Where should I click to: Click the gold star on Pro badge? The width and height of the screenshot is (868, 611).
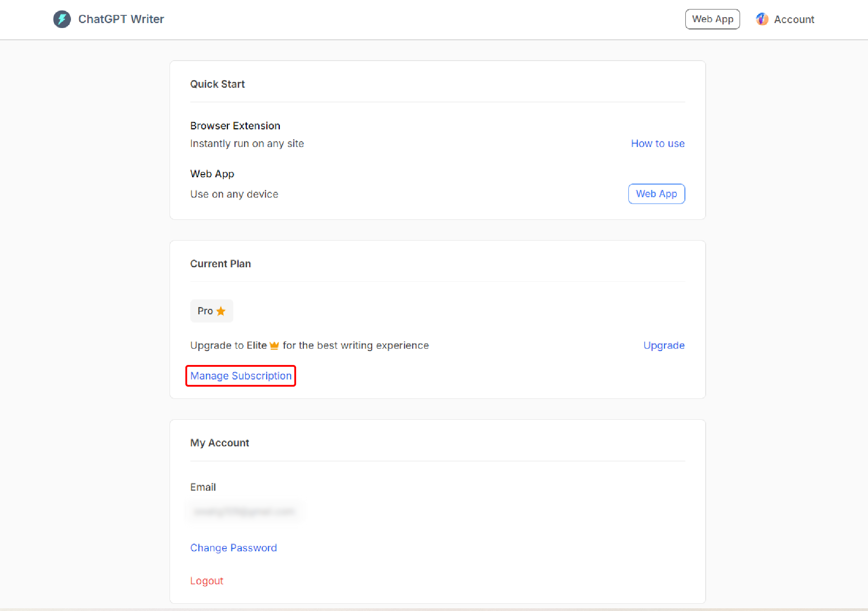221,311
